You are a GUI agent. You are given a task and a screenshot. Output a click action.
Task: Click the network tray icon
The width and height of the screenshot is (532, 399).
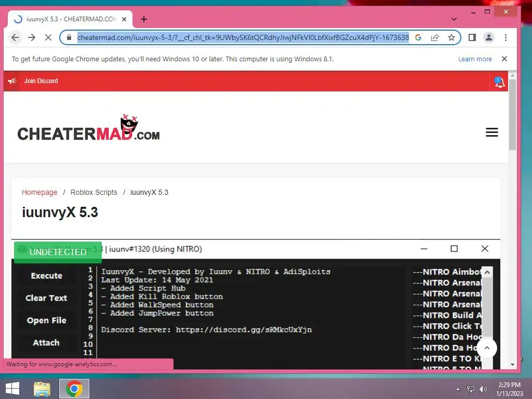point(471,389)
